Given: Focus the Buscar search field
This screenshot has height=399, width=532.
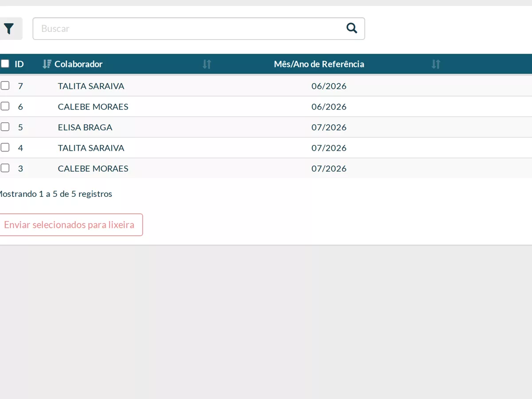Looking at the screenshot, I should (x=199, y=29).
